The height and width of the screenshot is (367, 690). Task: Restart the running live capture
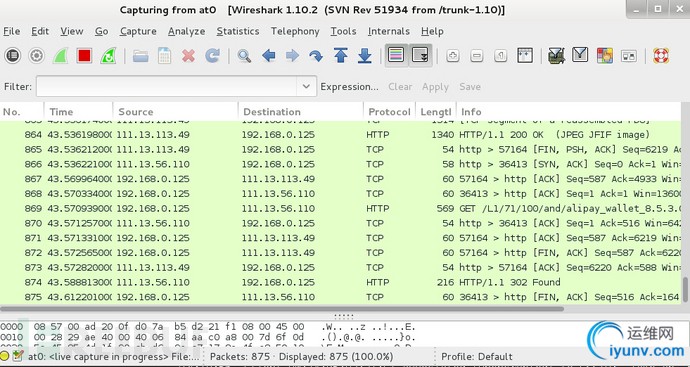108,56
